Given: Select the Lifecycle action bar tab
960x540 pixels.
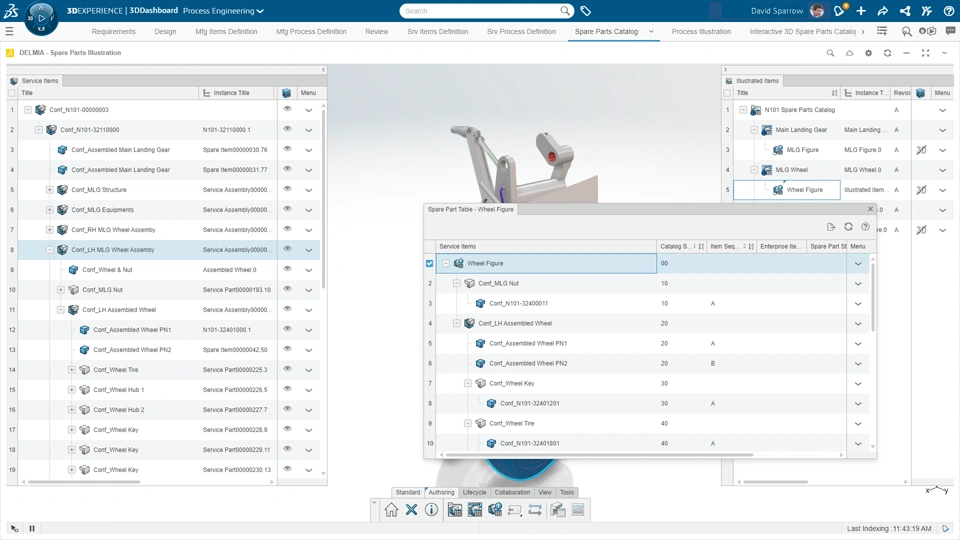Looking at the screenshot, I should (x=474, y=492).
